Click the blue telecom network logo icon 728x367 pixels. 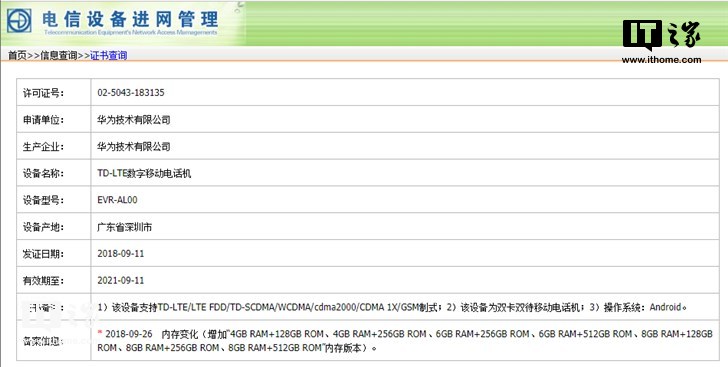pos(19,20)
